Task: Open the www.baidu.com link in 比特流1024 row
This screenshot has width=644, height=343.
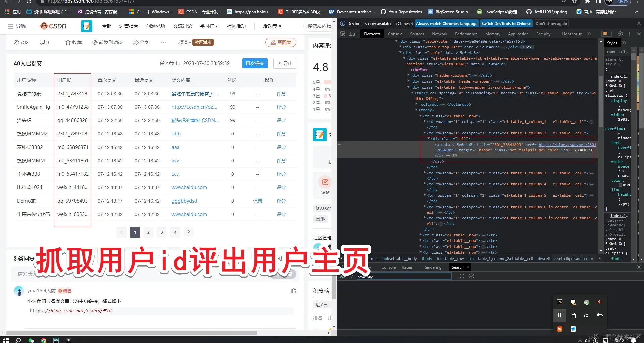Action: click(x=189, y=187)
